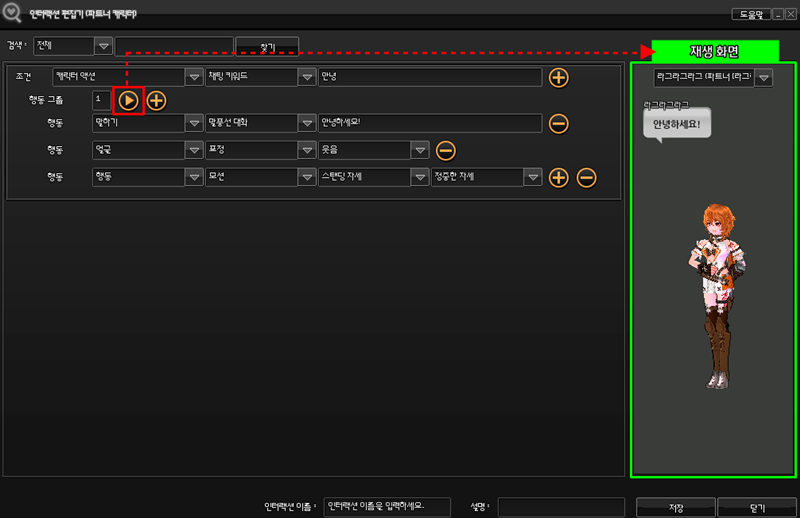Remove the 얼굴 expression action row

tap(446, 150)
